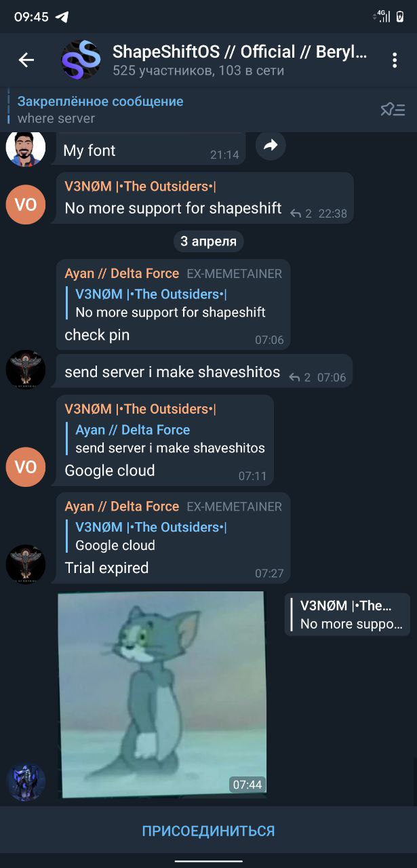417x868 pixels.
Task: Open the winged avatar beside Trial expired
Action: coord(26,564)
